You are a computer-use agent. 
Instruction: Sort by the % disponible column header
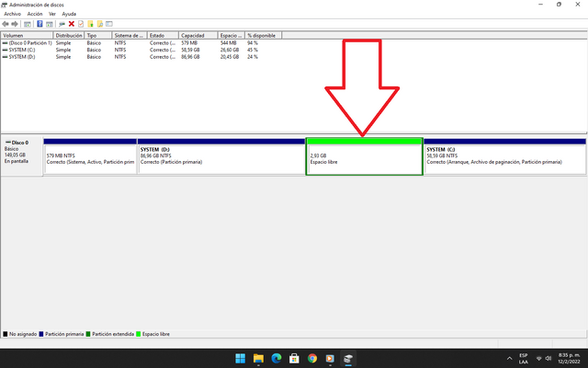(264, 35)
